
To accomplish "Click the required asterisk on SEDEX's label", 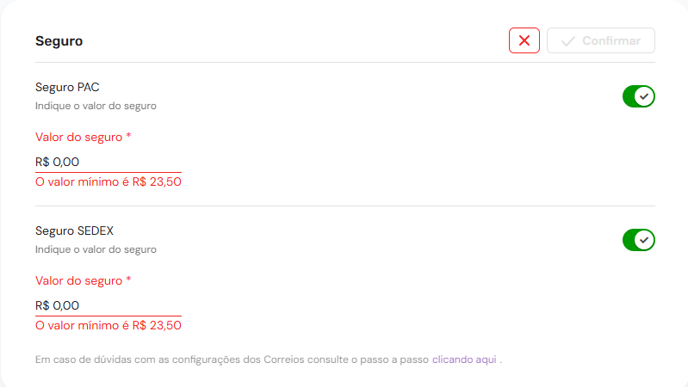I will (129, 279).
